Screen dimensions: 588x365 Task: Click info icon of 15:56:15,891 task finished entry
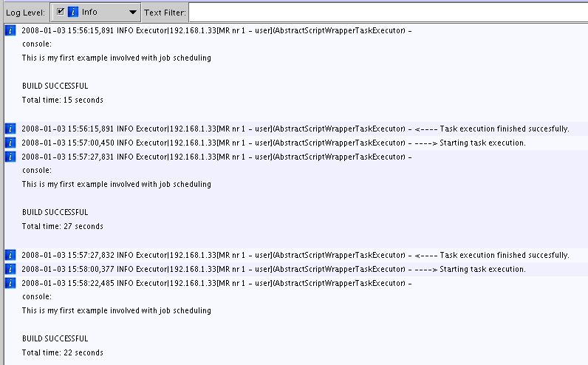pos(10,129)
